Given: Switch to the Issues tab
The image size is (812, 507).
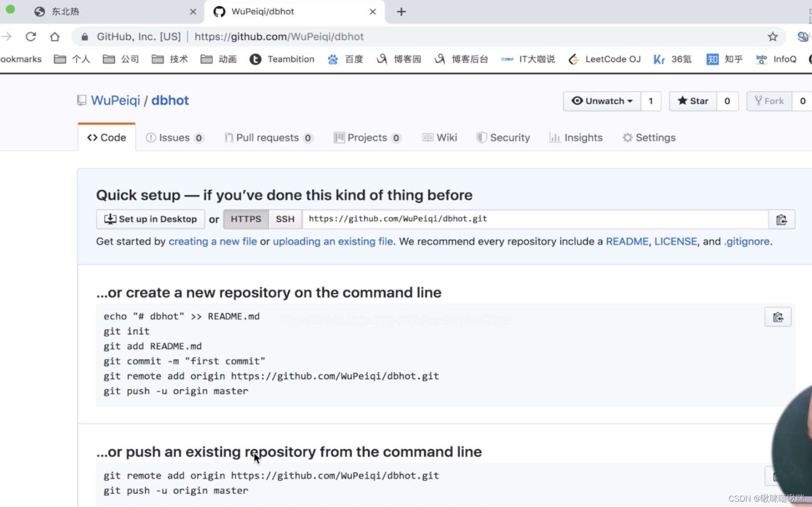Looking at the screenshot, I should click(x=175, y=138).
